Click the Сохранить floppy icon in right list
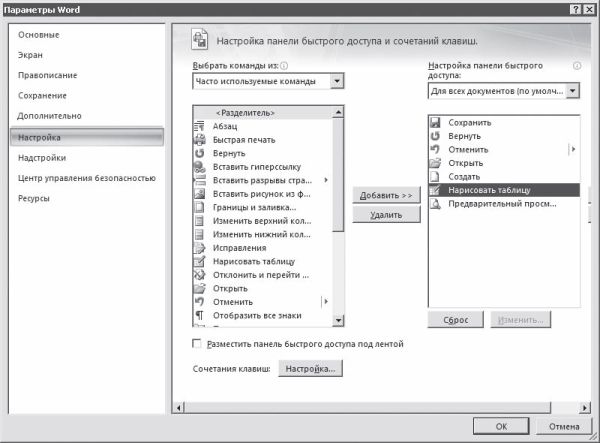This screenshot has width=600, height=443. pyautogui.click(x=435, y=122)
